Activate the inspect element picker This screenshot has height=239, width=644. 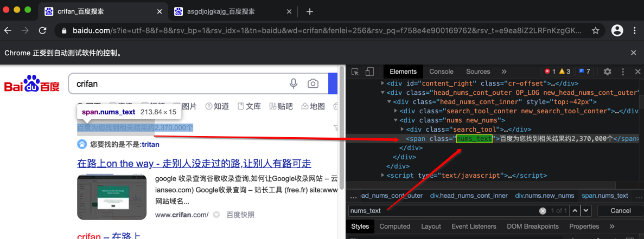(355, 72)
